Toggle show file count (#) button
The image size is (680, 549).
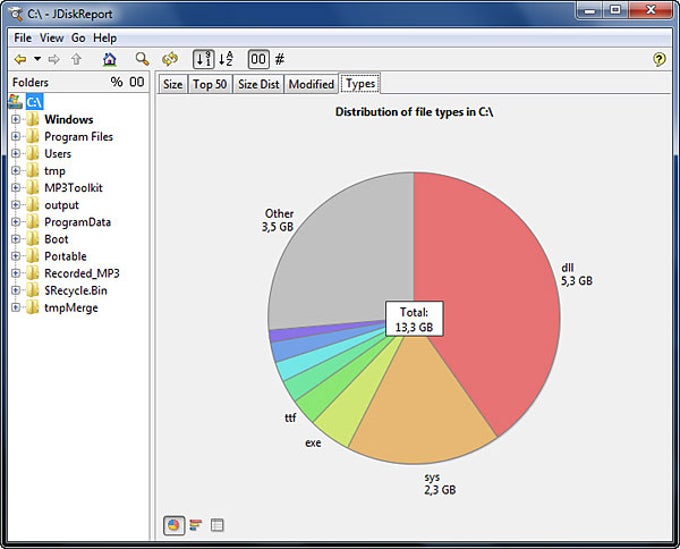coord(280,59)
